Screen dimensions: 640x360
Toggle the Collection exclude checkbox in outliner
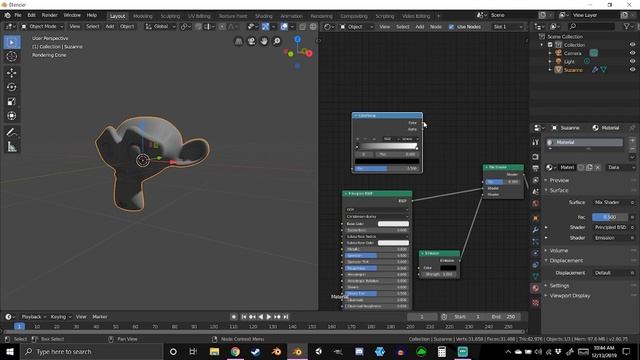point(550,45)
